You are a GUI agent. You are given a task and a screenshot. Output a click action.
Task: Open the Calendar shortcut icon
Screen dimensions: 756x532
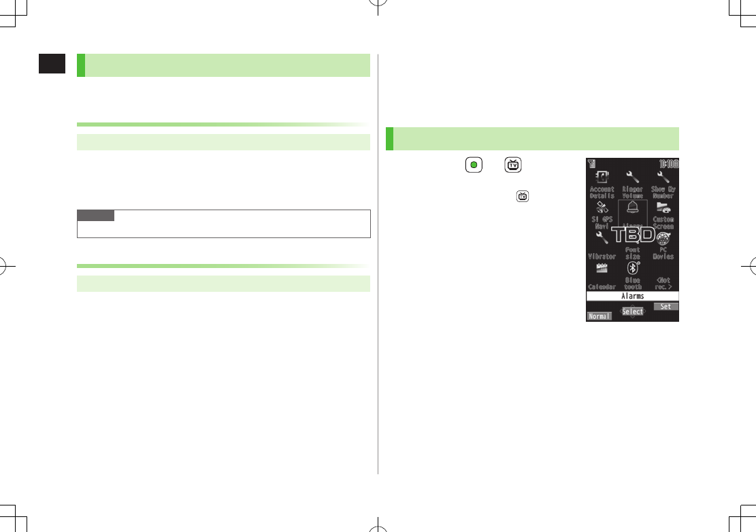pos(602,269)
